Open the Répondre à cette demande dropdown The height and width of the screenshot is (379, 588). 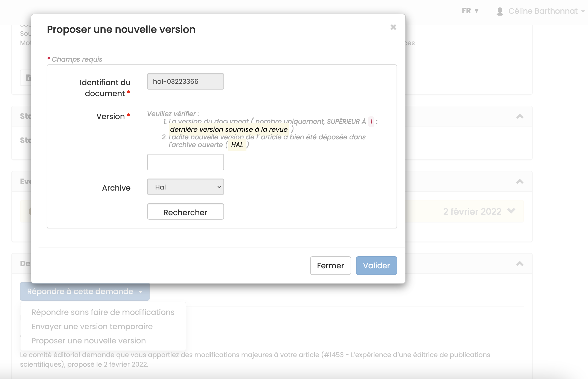tap(84, 291)
